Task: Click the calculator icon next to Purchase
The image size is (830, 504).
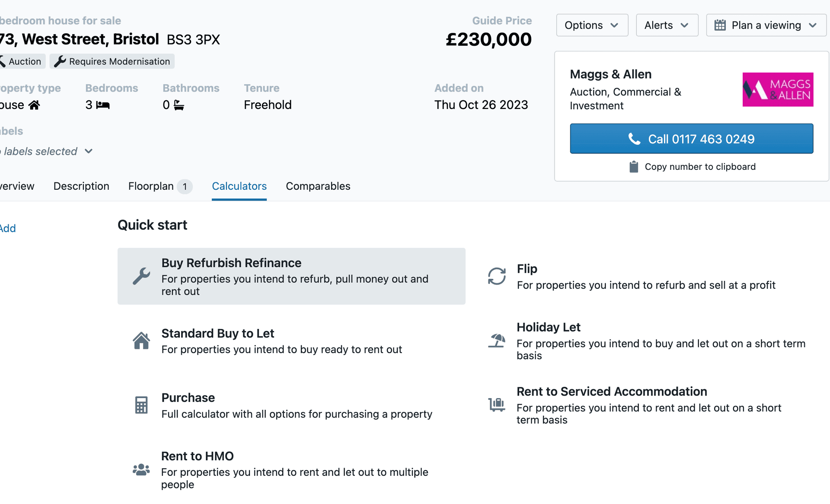Action: 141,405
